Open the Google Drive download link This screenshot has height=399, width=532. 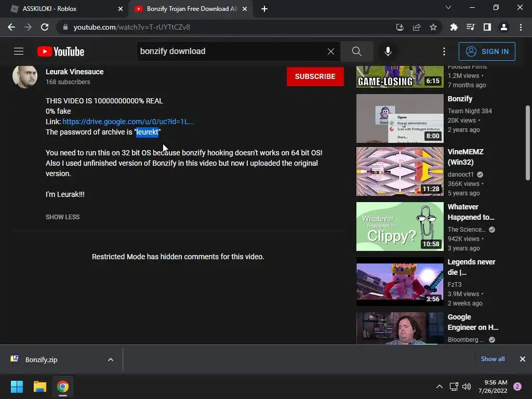click(x=128, y=122)
